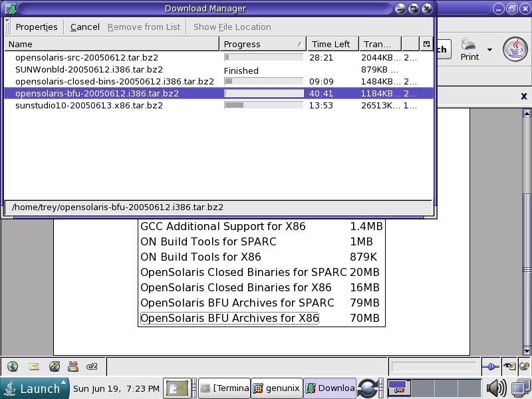Click the Properties toolbar button
The width and height of the screenshot is (532, 399).
[37, 27]
